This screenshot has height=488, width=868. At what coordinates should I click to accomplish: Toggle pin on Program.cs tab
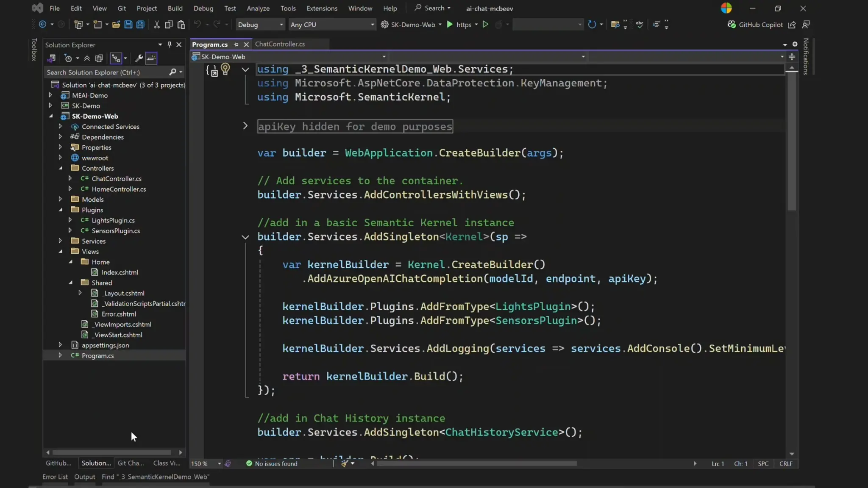pos(236,44)
